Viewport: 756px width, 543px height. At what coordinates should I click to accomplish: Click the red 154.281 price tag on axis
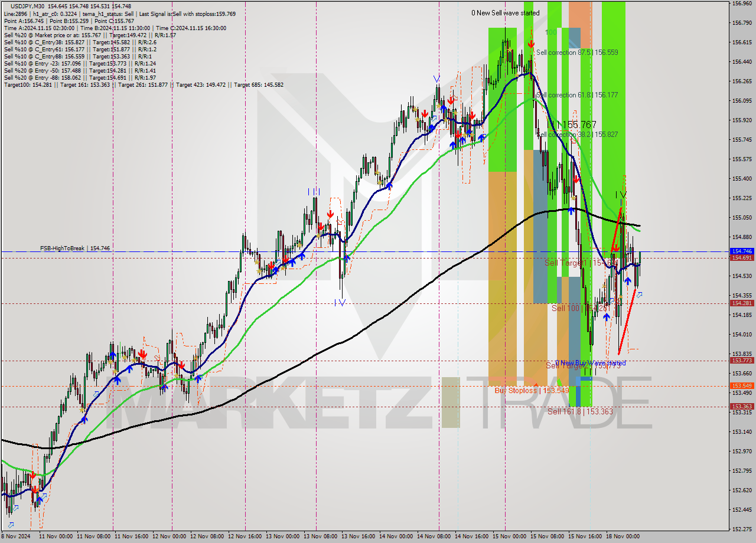[x=742, y=303]
